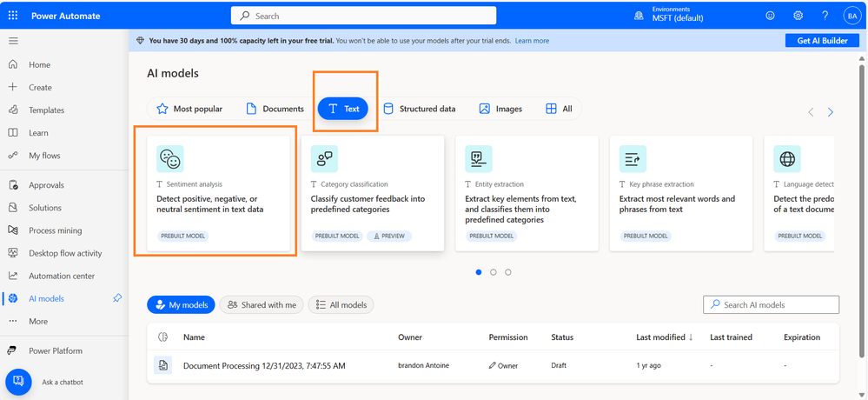868x400 pixels.
Task: Open the help question mark icon
Action: tap(825, 16)
